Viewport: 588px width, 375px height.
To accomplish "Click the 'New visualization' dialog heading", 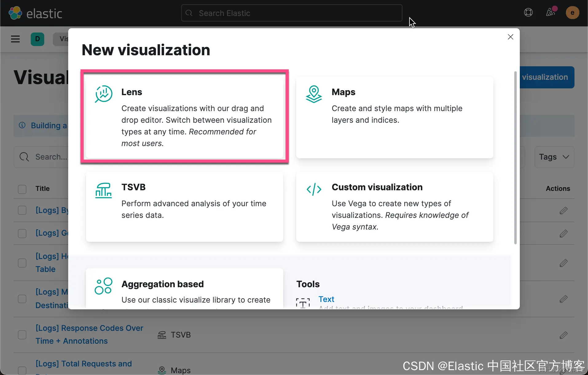I will click(x=146, y=50).
